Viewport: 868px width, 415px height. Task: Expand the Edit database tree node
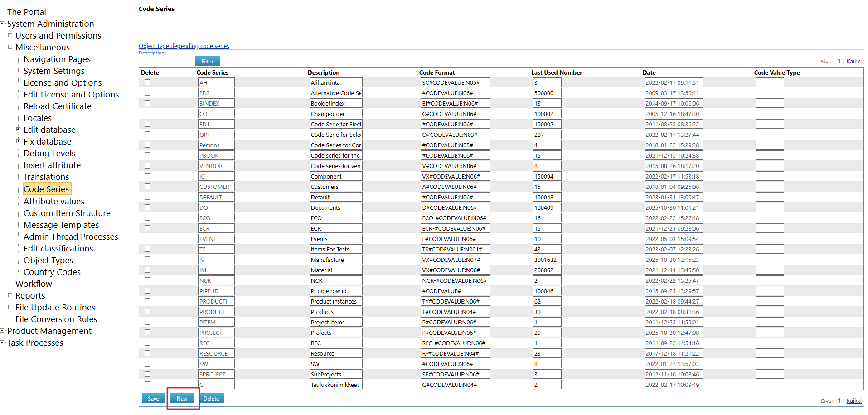[18, 130]
